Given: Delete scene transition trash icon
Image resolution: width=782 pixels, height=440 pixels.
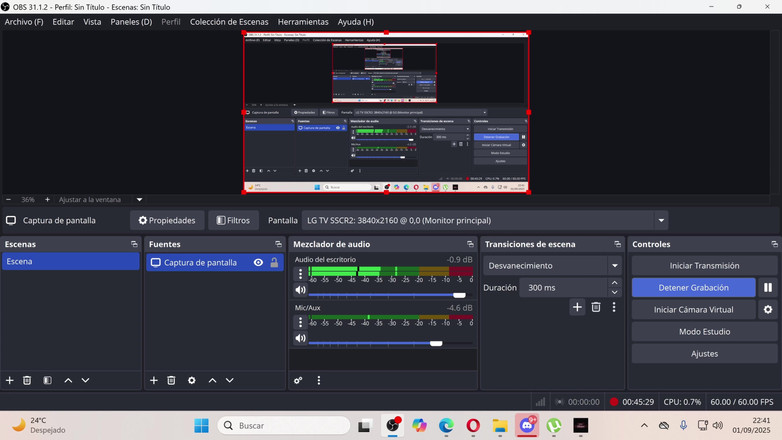Looking at the screenshot, I should click(595, 307).
